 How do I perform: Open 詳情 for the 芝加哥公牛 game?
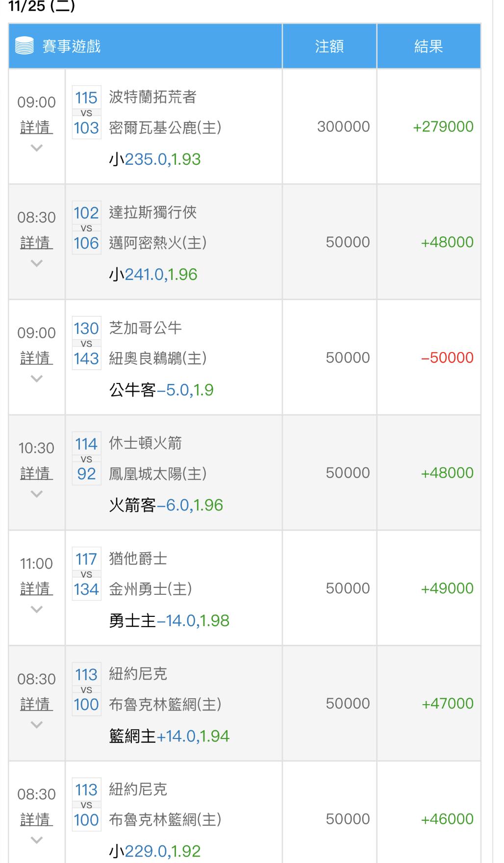(36, 358)
